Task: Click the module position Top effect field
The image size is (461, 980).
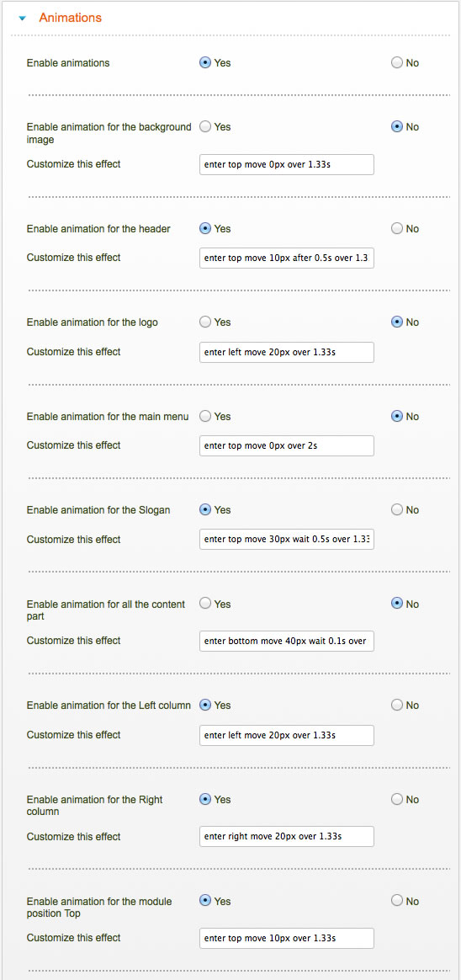Action: pyautogui.click(x=287, y=938)
